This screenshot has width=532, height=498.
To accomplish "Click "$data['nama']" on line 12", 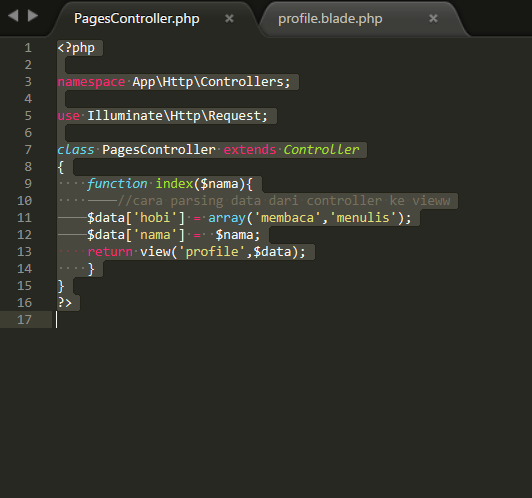I will pos(136,235).
